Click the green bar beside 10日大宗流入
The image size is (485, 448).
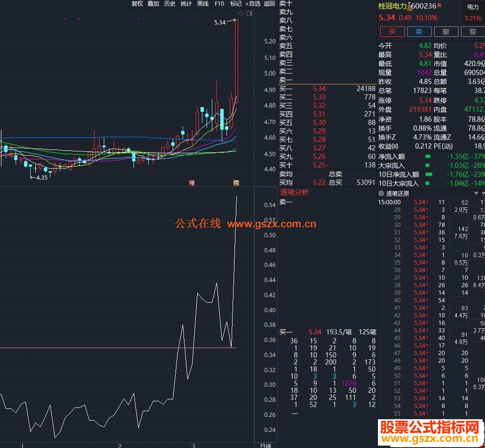[427, 183]
